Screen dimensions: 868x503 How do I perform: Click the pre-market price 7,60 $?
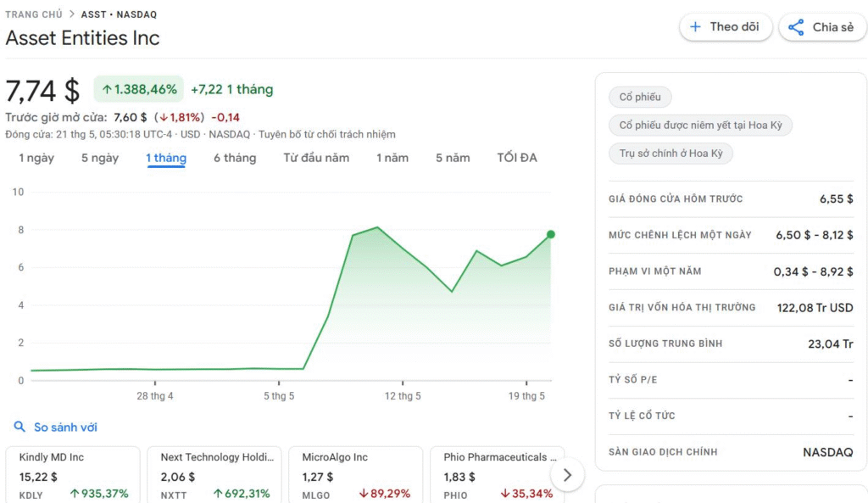coord(130,117)
